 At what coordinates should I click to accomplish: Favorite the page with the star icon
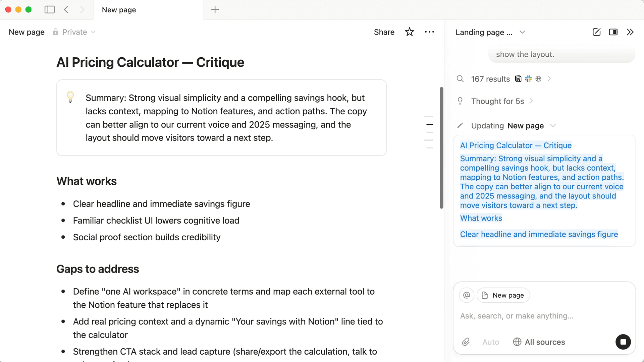[409, 32]
